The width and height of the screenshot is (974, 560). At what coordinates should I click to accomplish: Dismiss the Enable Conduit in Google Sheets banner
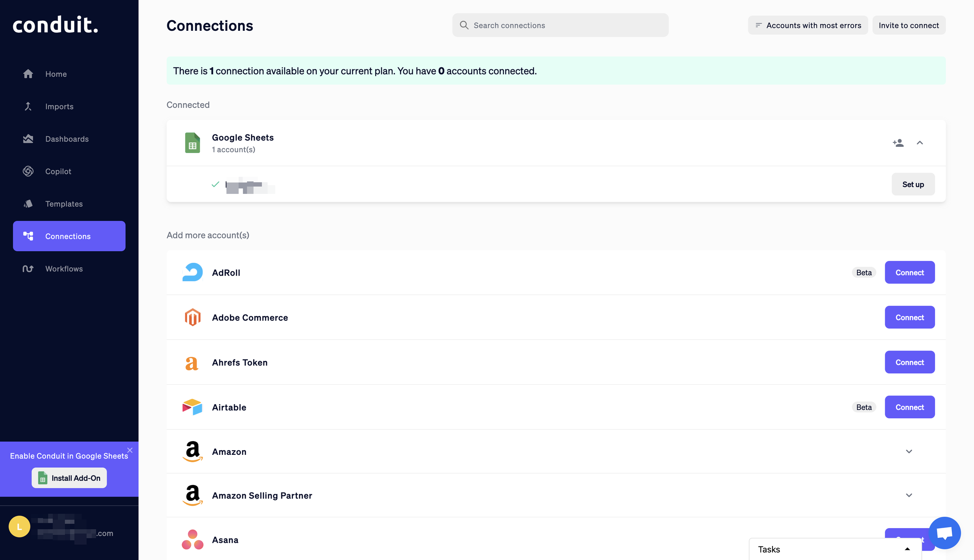coord(130,450)
